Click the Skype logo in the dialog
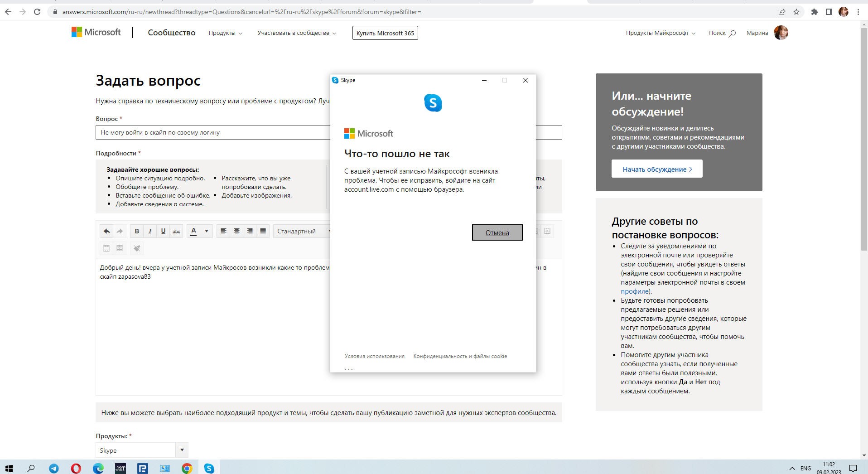868x474 pixels. tap(433, 103)
